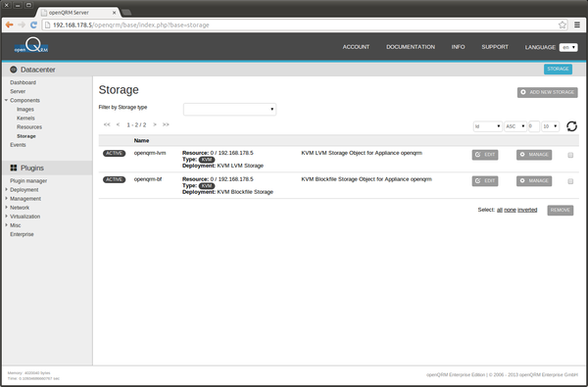Select checkbox for openqrm-lvm storage
The width and height of the screenshot is (588, 387).
570,155
